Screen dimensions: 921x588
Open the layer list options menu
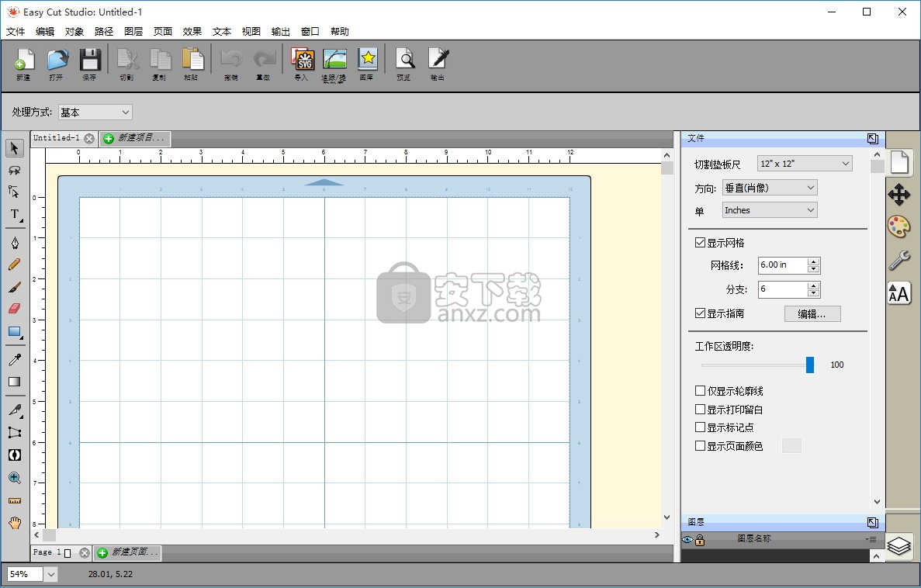[x=871, y=539]
